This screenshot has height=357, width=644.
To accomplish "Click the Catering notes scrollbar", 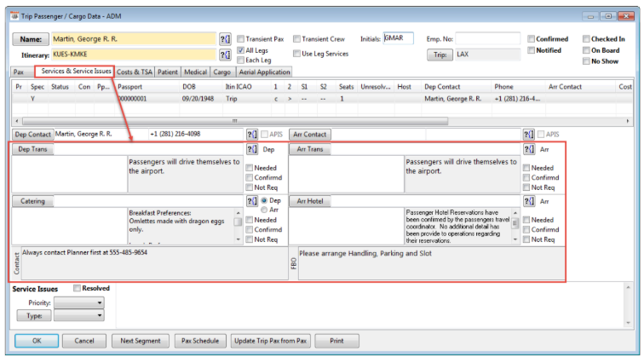I will 238,226.
